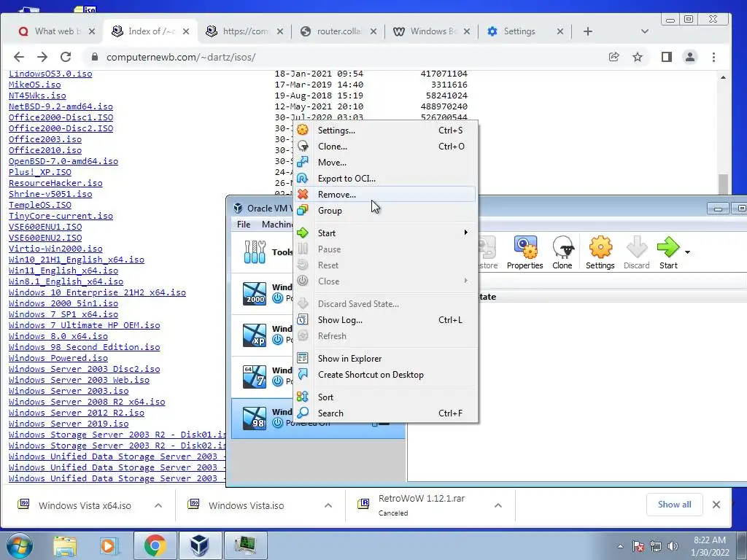
Task: Open NetBSD-9.2-amd64.iso link
Action: coord(61,106)
